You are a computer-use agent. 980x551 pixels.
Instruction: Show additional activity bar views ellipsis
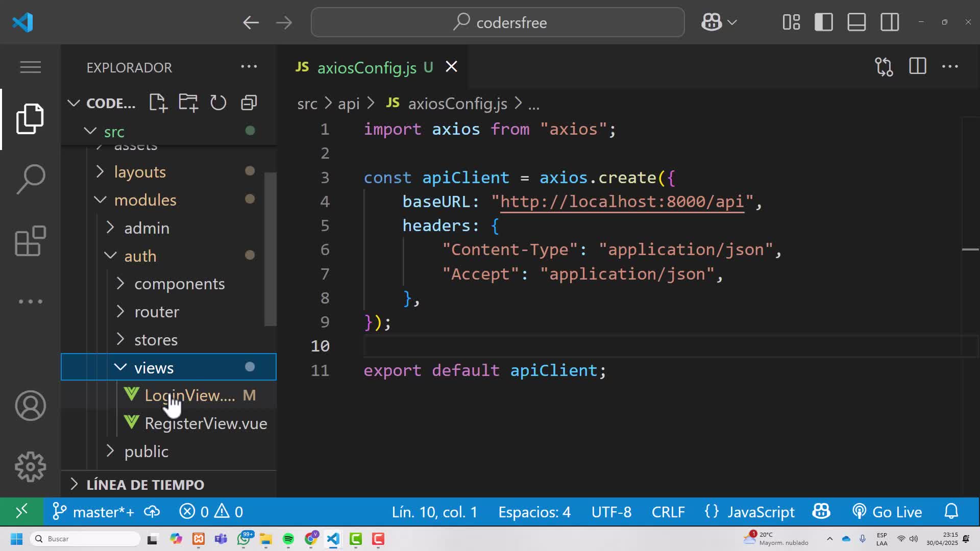(31, 302)
